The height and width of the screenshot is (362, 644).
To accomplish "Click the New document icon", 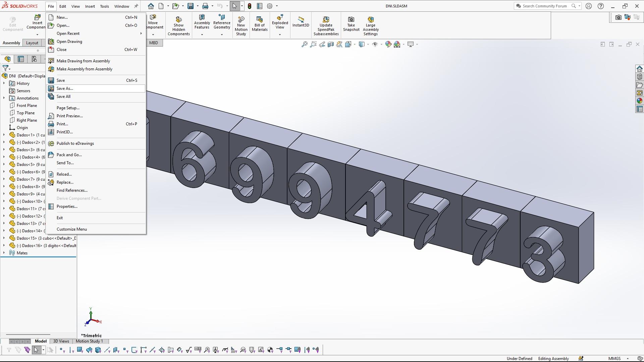I will [161, 6].
